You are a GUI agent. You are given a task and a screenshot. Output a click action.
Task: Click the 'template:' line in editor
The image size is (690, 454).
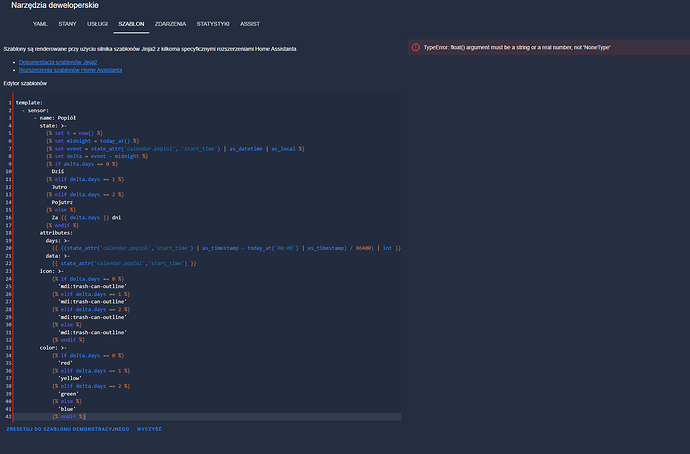(x=29, y=103)
